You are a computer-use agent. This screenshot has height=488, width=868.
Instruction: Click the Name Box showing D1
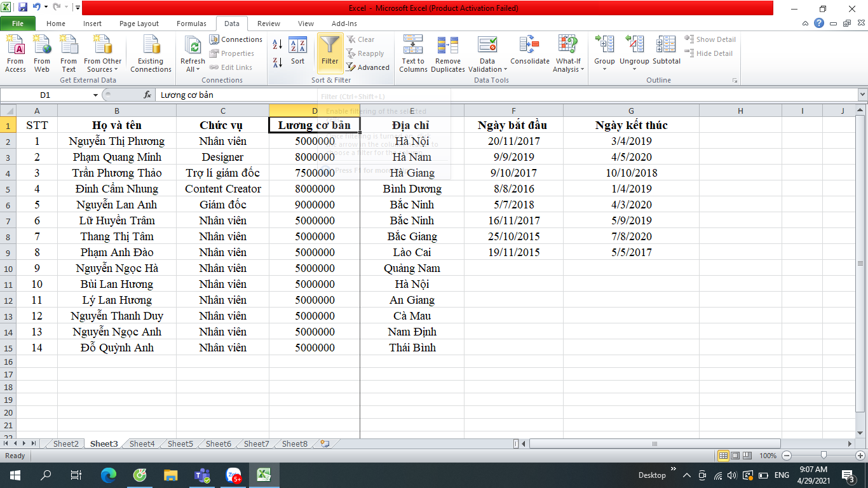point(46,95)
